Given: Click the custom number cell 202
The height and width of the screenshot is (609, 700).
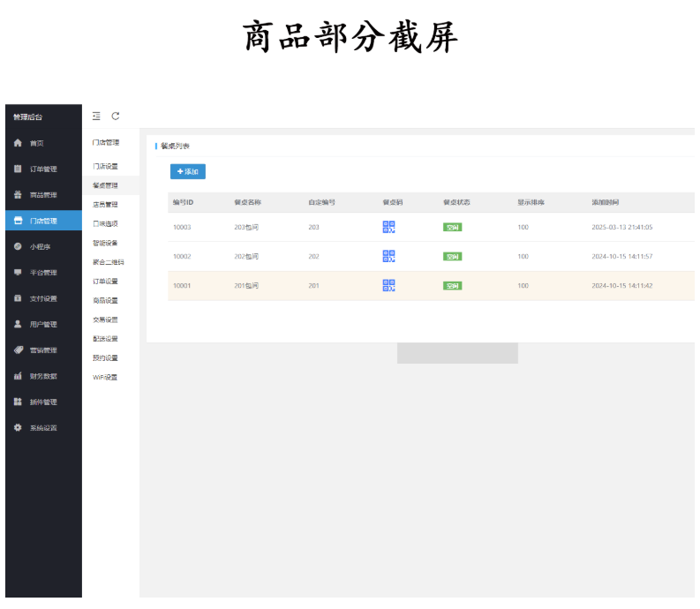Looking at the screenshot, I should [314, 256].
